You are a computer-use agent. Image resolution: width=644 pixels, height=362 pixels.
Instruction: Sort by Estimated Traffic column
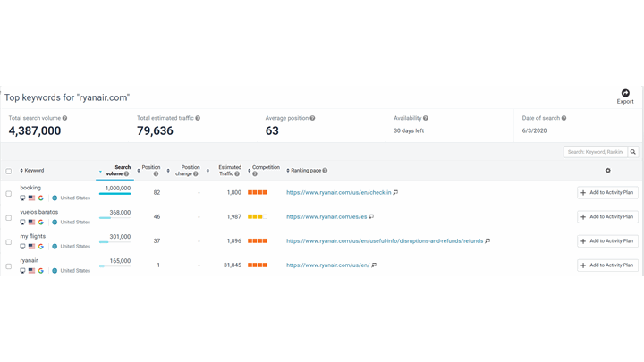click(230, 170)
